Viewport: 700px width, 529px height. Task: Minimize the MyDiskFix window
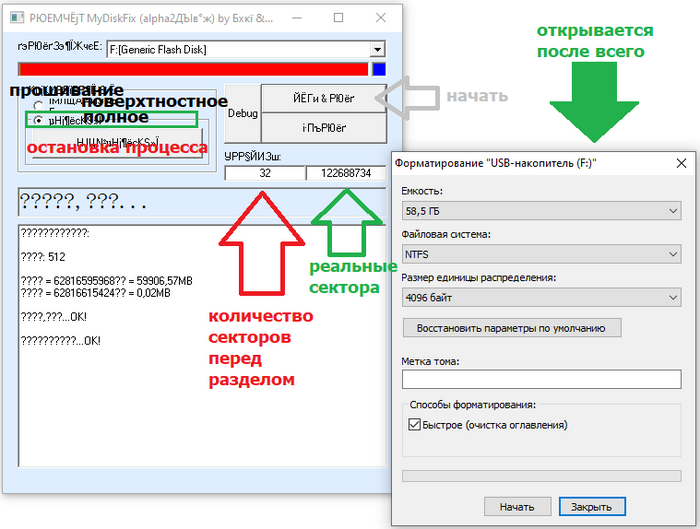point(297,18)
